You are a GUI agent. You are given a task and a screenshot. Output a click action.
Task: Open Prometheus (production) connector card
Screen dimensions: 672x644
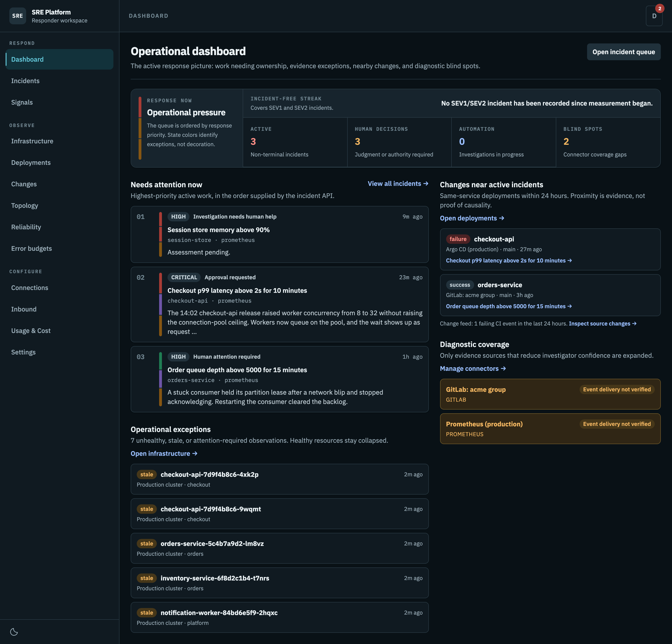coord(550,428)
